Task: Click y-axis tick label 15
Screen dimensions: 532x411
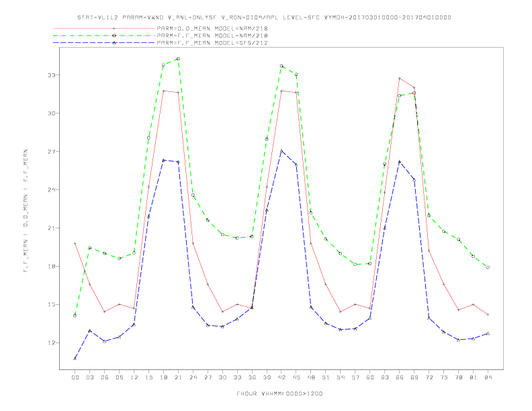Action: pos(51,304)
